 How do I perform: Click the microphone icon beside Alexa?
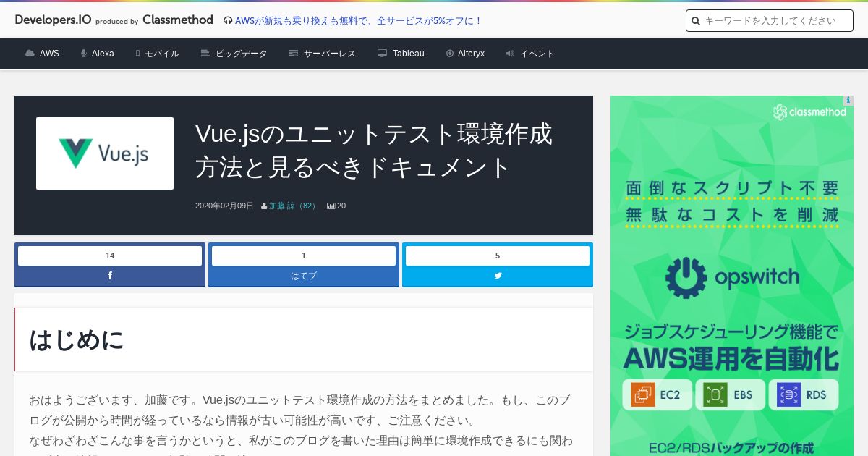pos(84,54)
